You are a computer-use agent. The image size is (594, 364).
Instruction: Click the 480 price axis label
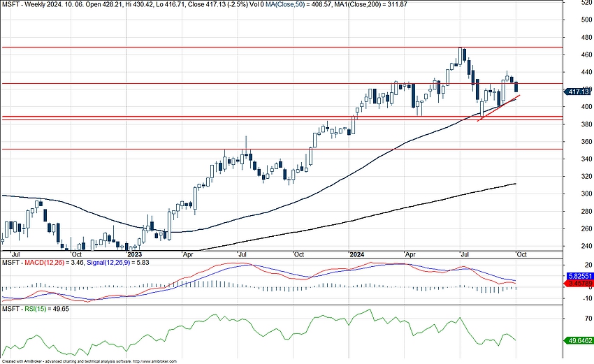click(586, 37)
